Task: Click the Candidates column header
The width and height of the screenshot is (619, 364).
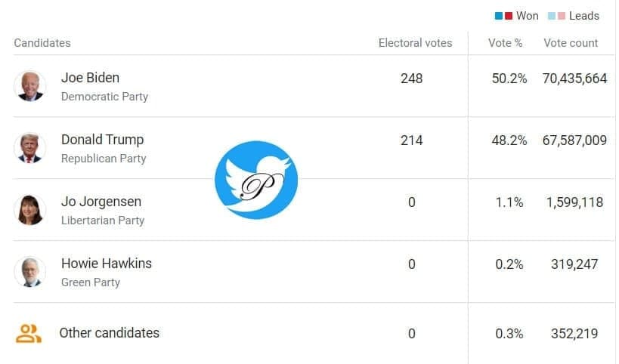Action: click(42, 43)
